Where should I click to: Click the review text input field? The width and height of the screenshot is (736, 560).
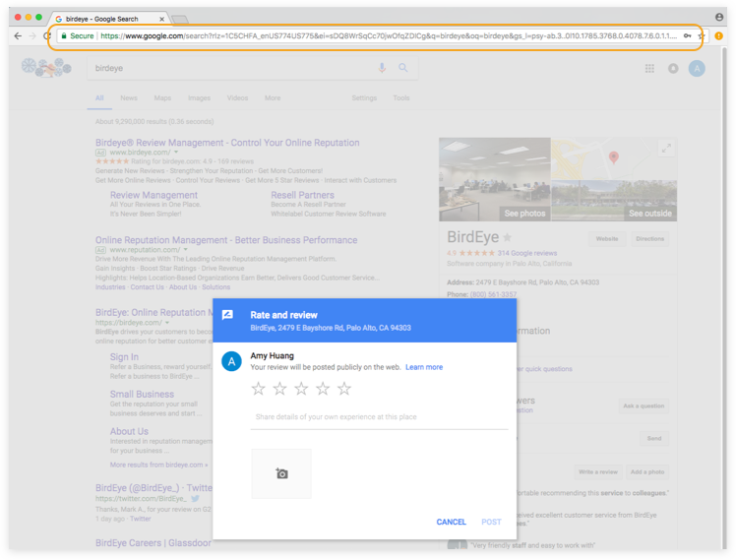(379, 417)
